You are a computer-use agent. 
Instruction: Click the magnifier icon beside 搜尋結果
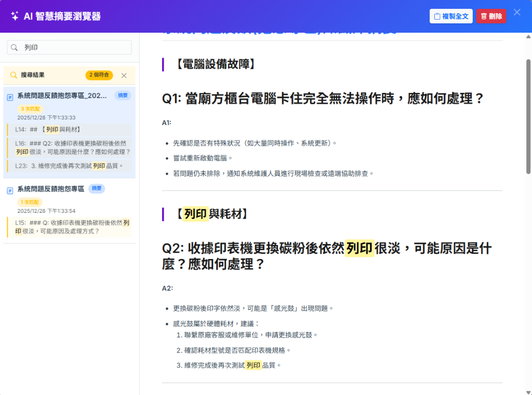(x=14, y=75)
